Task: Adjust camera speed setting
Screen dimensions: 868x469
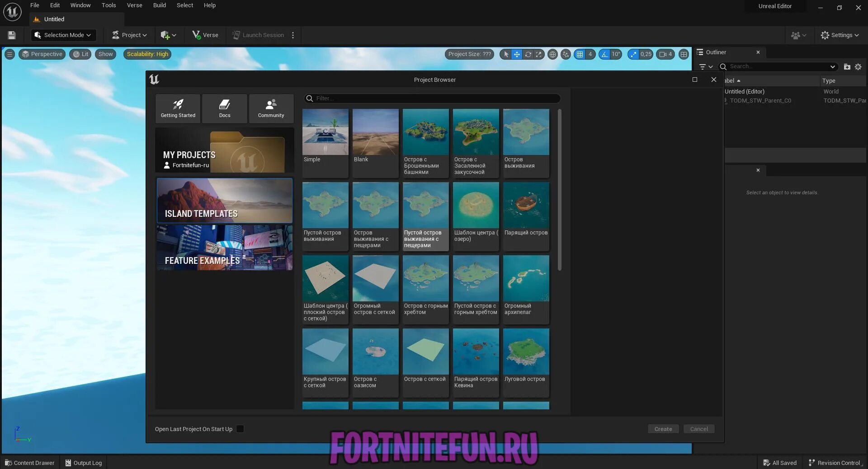Action: 665,54
